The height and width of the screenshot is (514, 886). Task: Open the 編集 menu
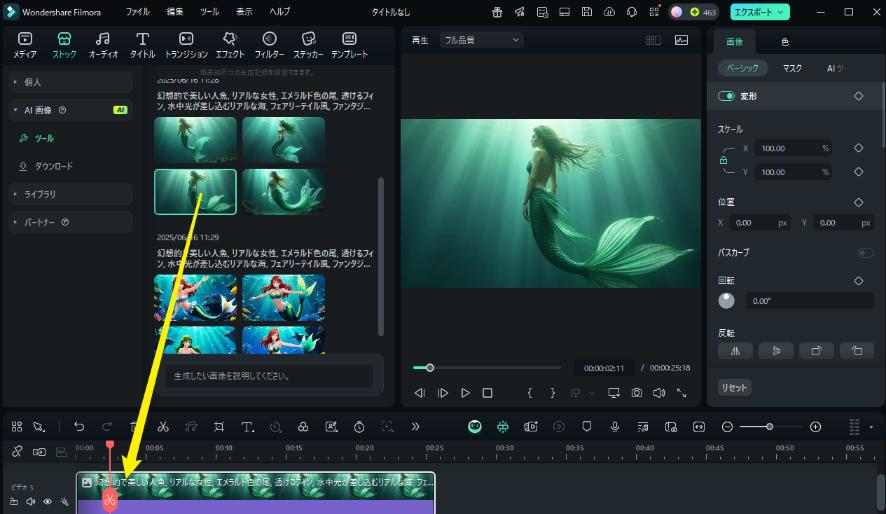point(175,12)
